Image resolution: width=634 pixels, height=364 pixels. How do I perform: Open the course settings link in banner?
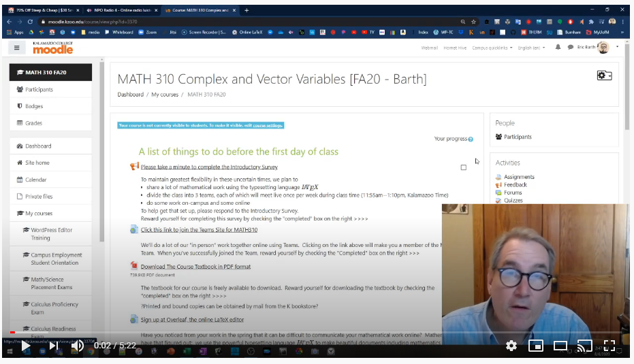pyautogui.click(x=267, y=125)
